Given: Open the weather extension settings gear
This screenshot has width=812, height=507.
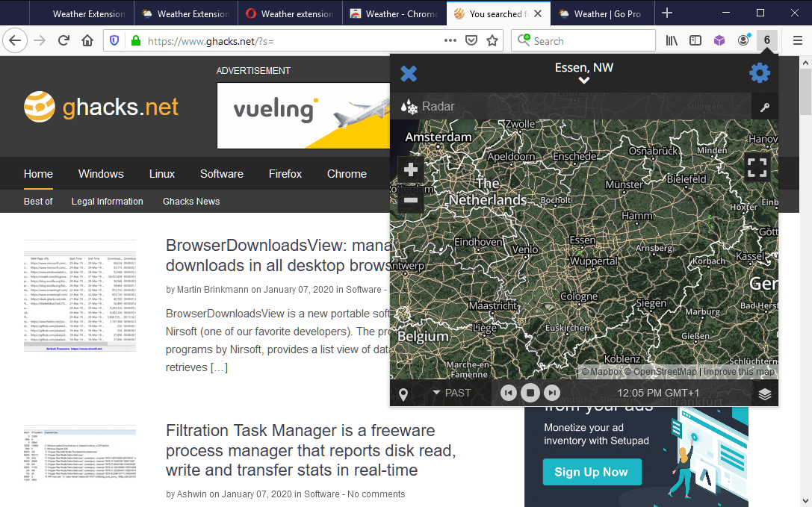Looking at the screenshot, I should coord(760,72).
